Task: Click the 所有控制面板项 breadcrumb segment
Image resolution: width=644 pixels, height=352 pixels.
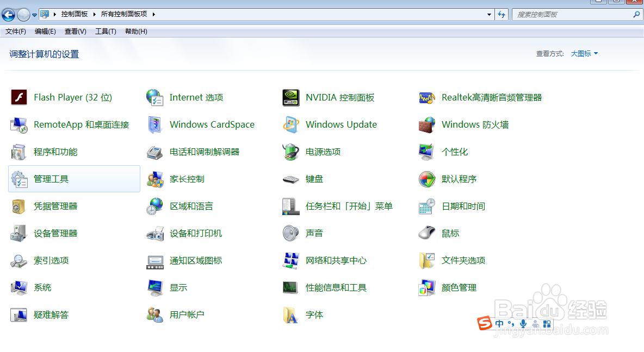Action: pyautogui.click(x=123, y=14)
